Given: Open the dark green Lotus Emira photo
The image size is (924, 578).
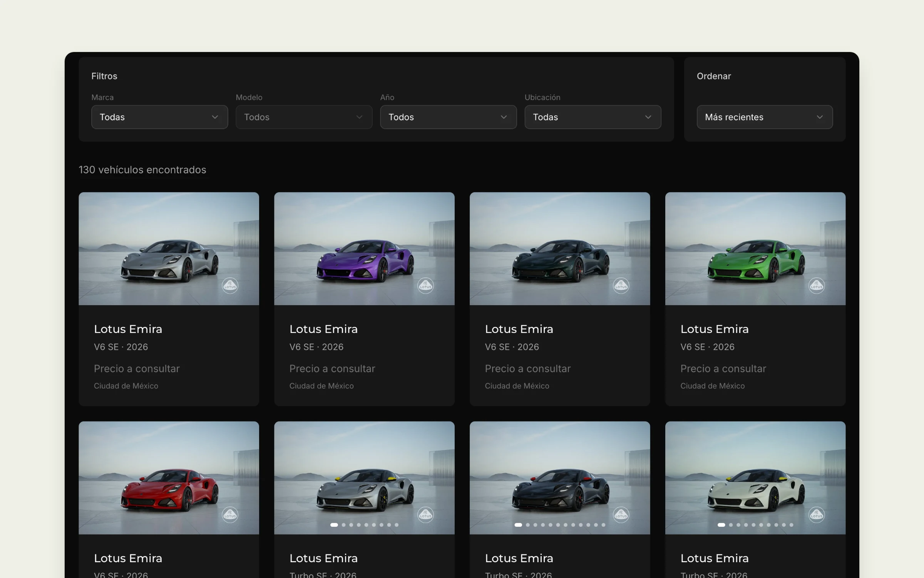Looking at the screenshot, I should tap(560, 249).
